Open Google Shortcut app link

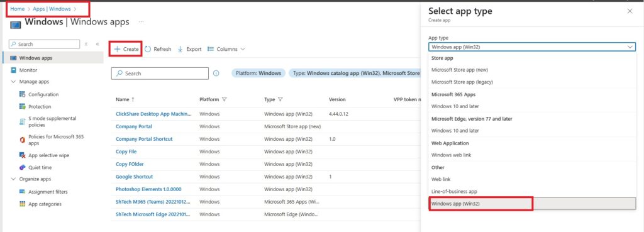click(135, 177)
